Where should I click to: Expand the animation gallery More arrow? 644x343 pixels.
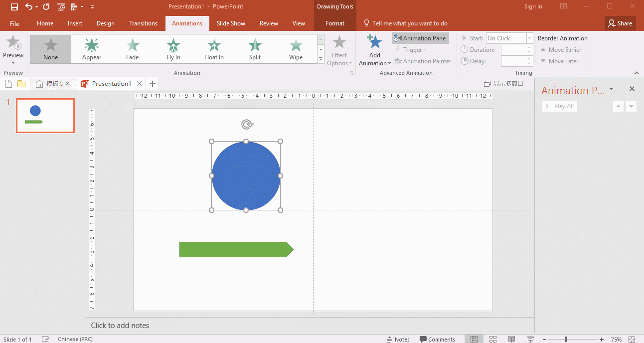click(321, 59)
